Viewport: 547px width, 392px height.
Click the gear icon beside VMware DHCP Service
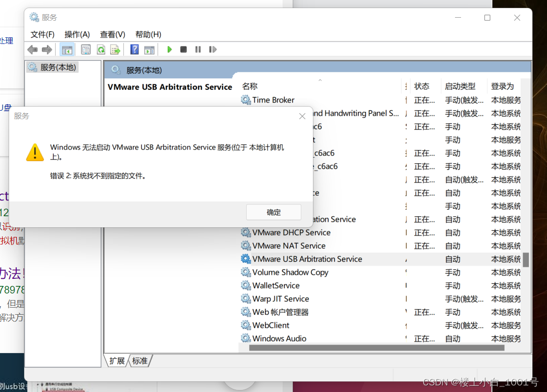point(246,232)
